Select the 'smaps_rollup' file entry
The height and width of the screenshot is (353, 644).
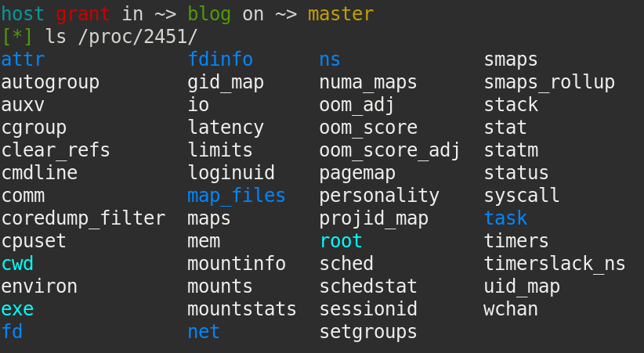click(x=549, y=83)
